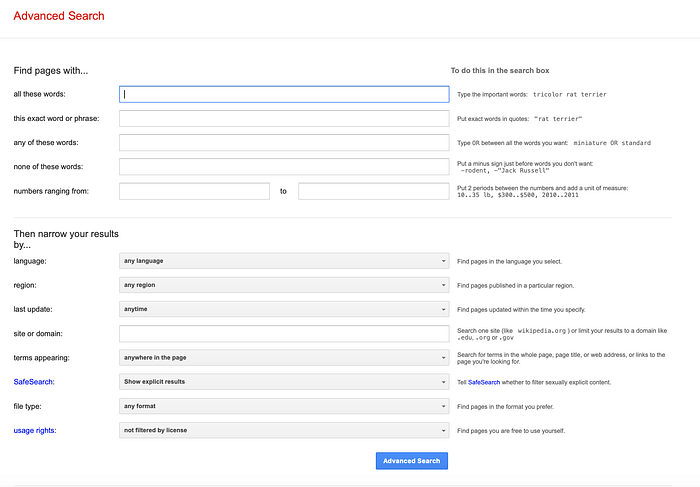
Task: Open the 'not filtered by license' dropdown
Action: [x=284, y=430]
